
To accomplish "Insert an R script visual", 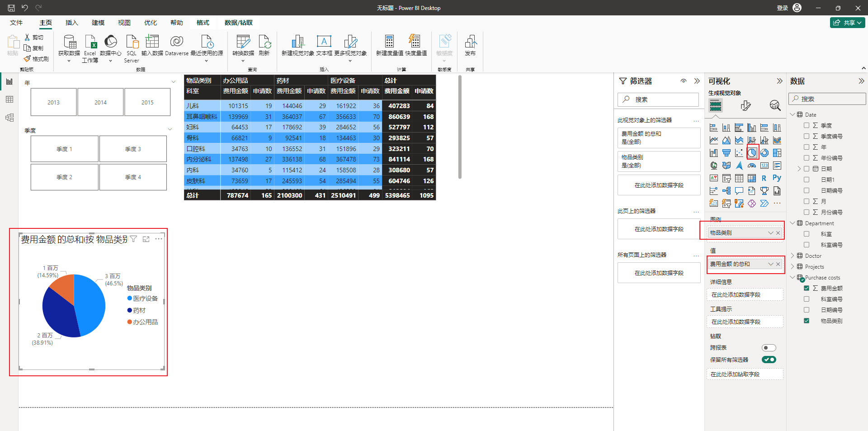I will point(764,178).
